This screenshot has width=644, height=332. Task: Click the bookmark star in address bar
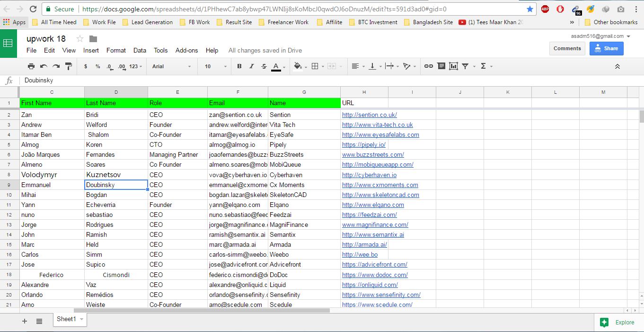(529, 9)
